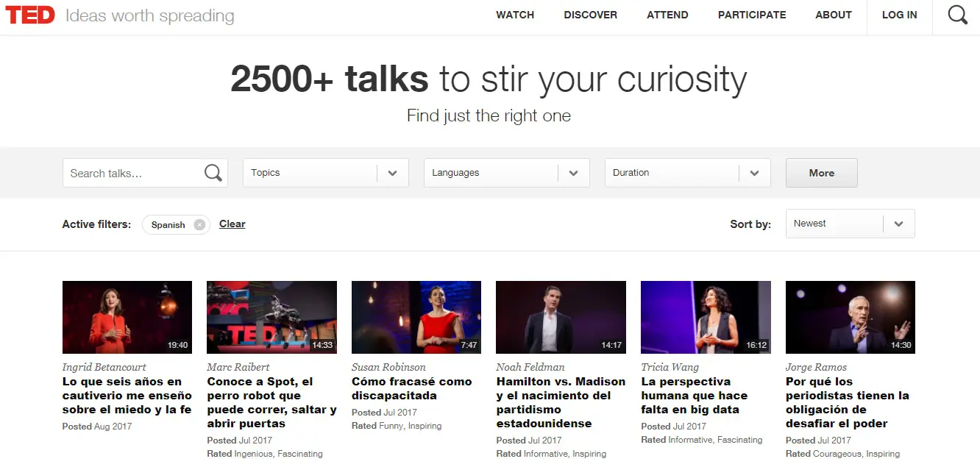The height and width of the screenshot is (467, 980).
Task: Open Susan Robinson talk thumbnail
Action: [416, 317]
